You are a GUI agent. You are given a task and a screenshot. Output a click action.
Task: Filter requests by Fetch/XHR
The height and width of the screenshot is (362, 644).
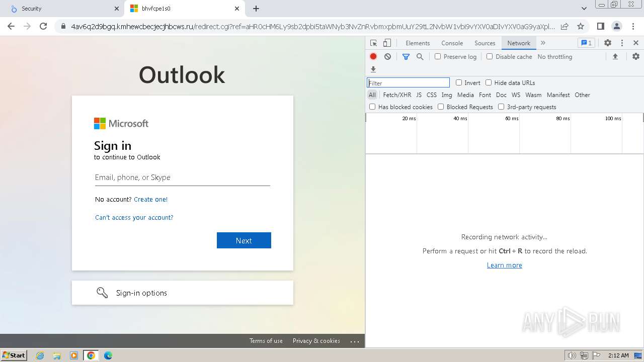click(397, 95)
